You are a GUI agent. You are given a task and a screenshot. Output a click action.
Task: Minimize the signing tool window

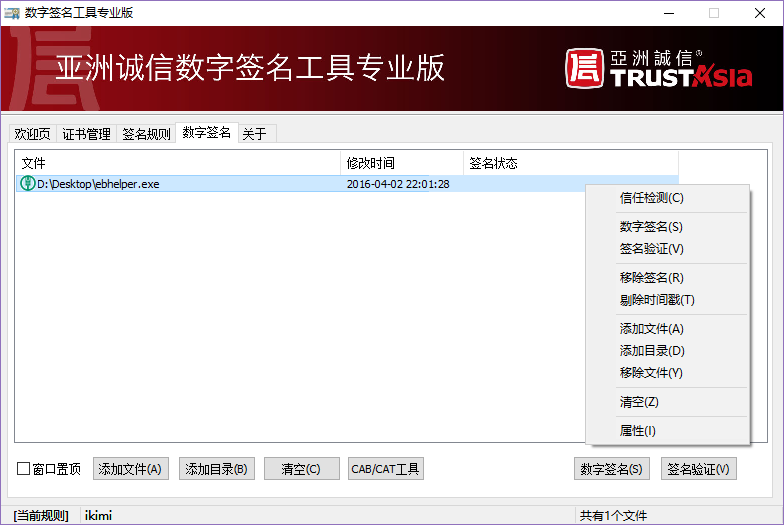coord(669,13)
